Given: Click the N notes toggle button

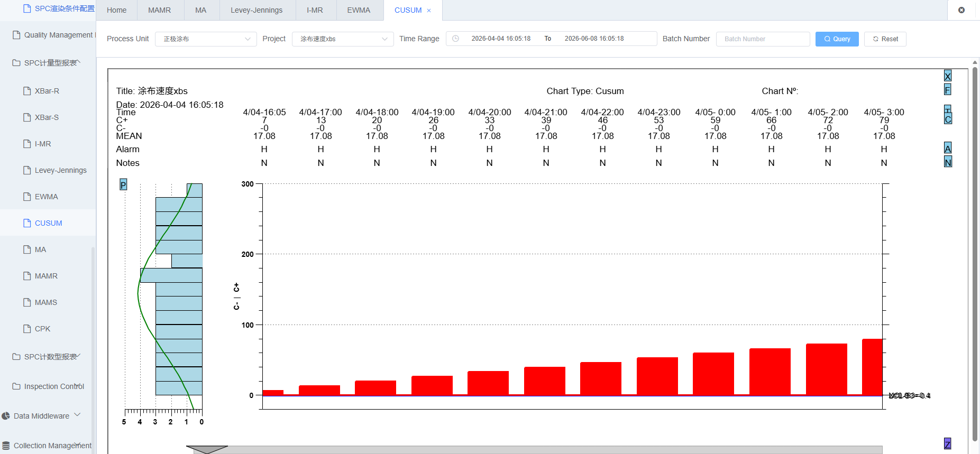Looking at the screenshot, I should pyautogui.click(x=948, y=162).
